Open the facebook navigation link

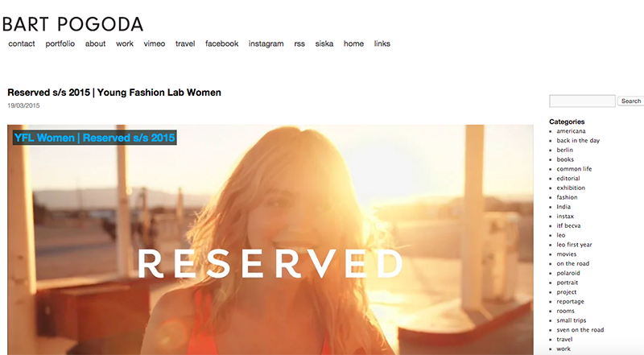coord(222,43)
